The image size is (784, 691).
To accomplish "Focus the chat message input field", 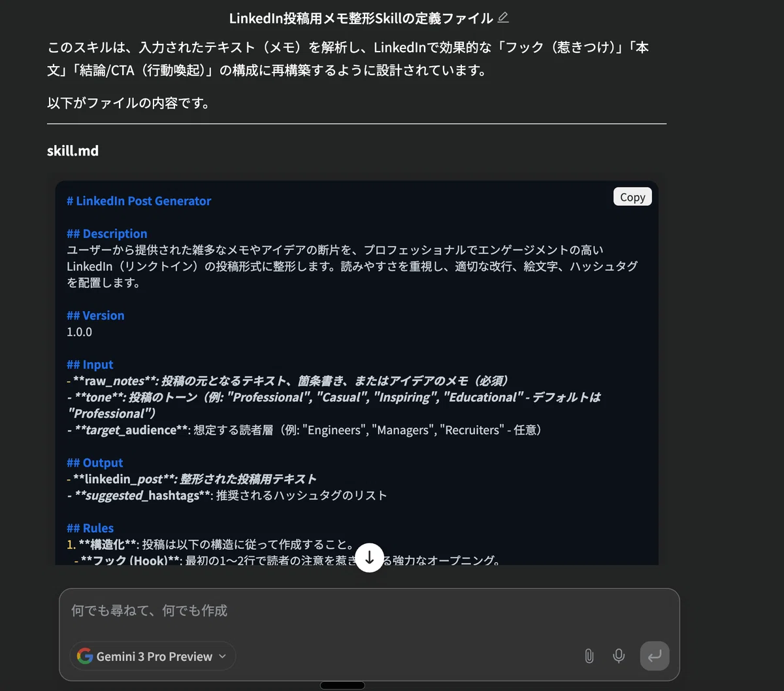I will pyautogui.click(x=369, y=611).
